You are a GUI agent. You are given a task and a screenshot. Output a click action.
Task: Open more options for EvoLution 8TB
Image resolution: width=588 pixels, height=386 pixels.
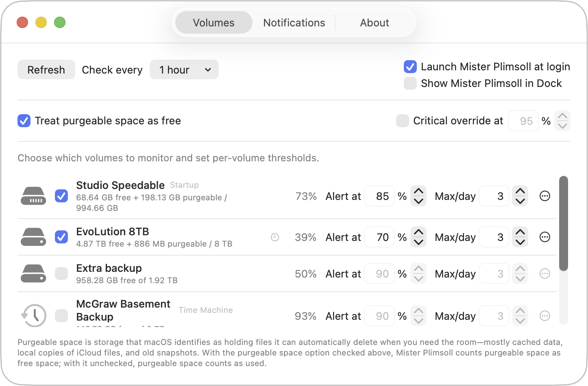click(x=545, y=237)
